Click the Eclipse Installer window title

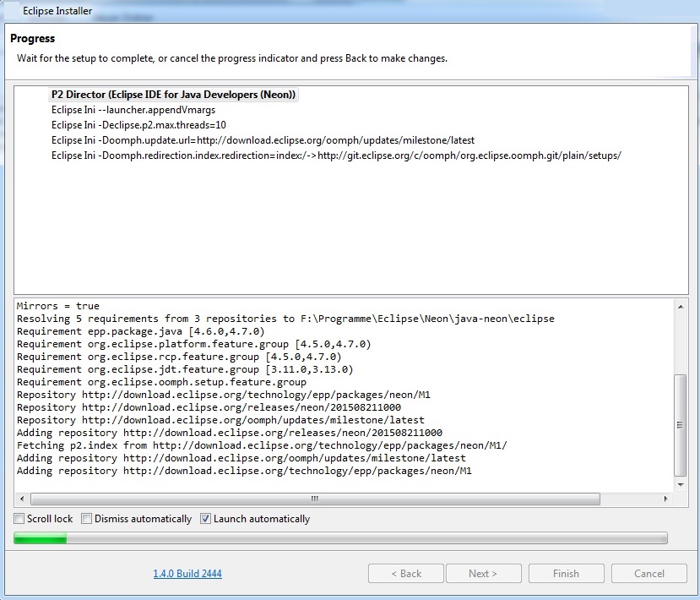click(x=57, y=11)
